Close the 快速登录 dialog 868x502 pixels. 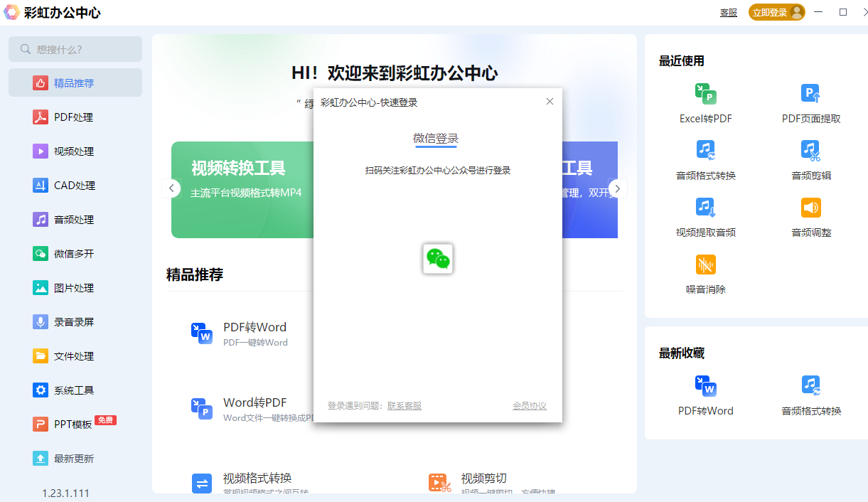click(550, 102)
